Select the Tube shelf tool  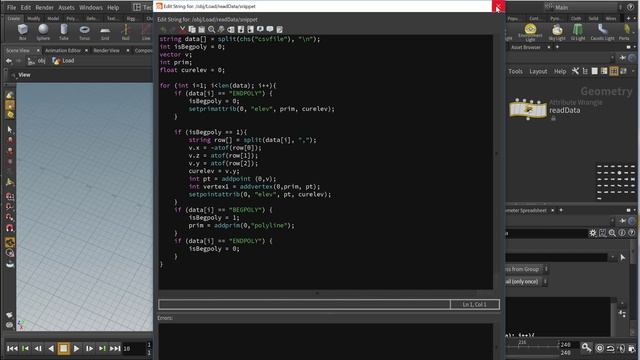pyautogui.click(x=64, y=31)
